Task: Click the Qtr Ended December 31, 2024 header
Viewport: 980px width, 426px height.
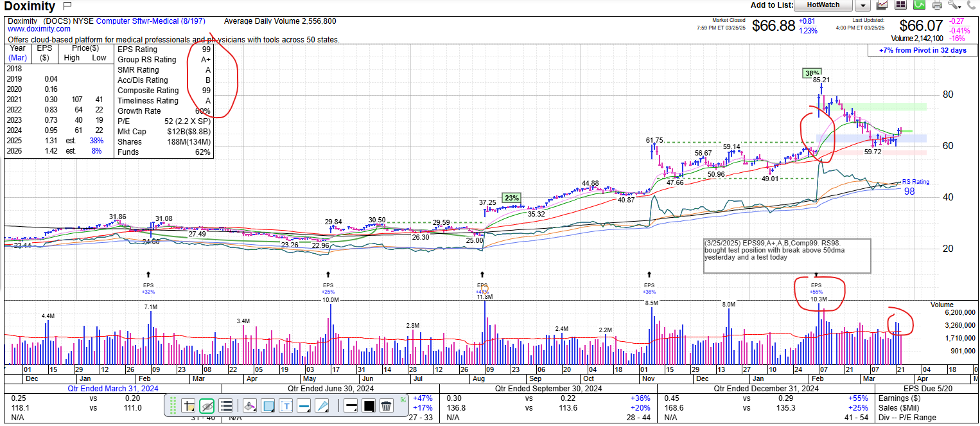Action: [x=766, y=389]
